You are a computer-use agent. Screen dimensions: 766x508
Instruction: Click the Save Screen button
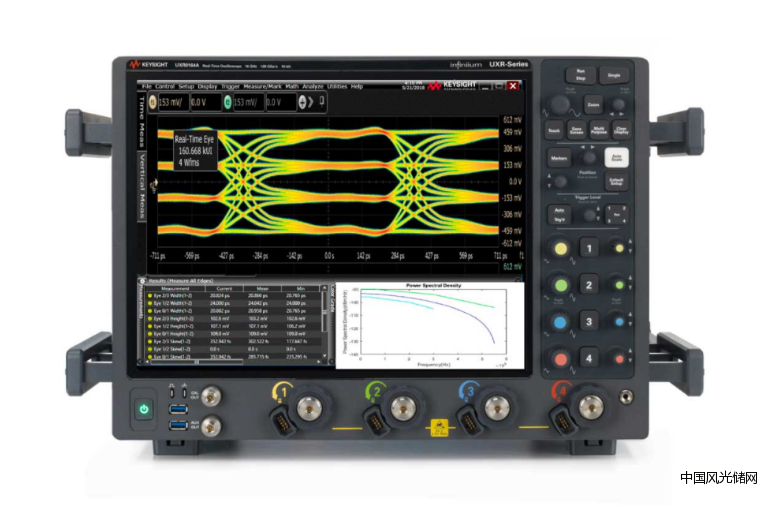[576, 130]
